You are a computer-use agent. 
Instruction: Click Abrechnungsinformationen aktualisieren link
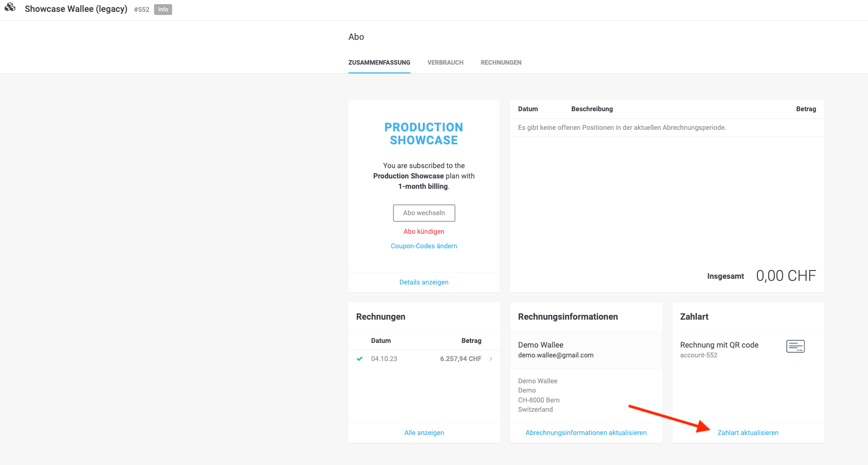586,432
